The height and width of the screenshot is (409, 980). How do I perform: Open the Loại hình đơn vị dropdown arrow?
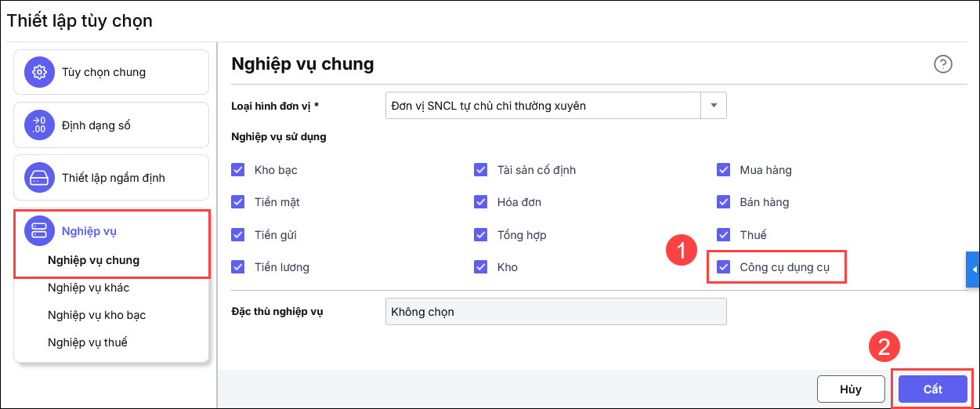[714, 106]
